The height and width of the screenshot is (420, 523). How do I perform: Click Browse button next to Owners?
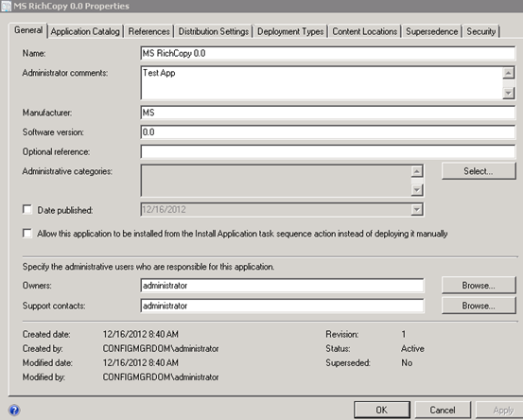point(479,286)
